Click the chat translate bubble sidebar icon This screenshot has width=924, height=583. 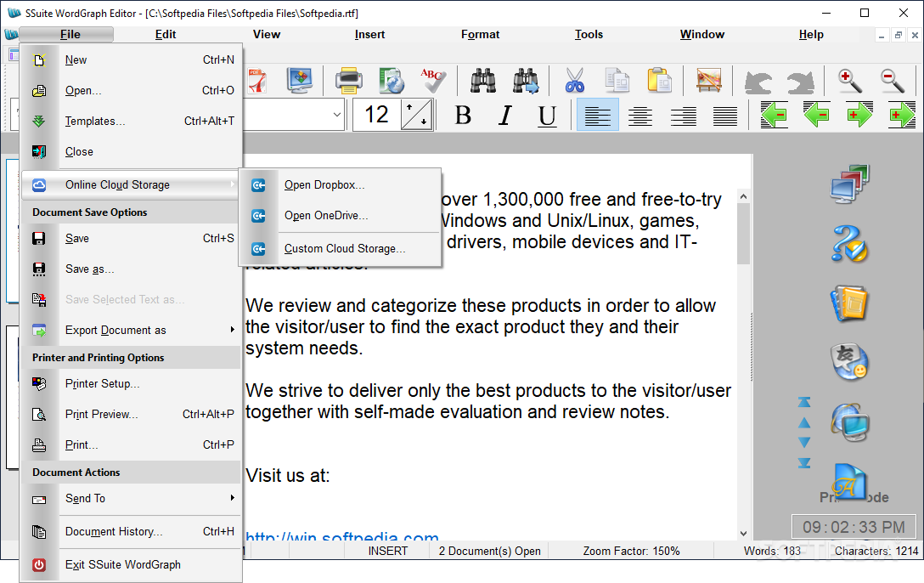(850, 362)
